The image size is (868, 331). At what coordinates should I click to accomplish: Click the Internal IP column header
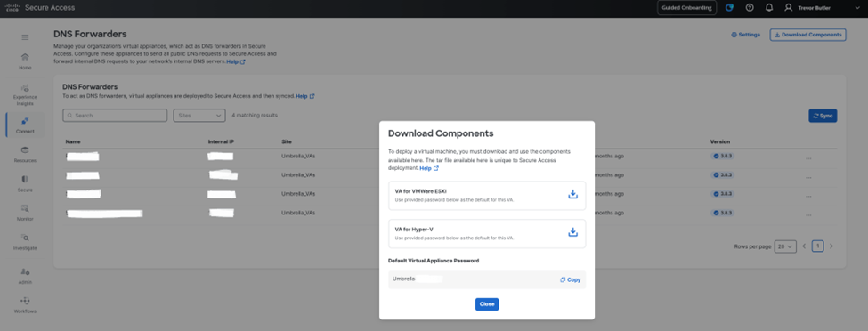coord(221,141)
